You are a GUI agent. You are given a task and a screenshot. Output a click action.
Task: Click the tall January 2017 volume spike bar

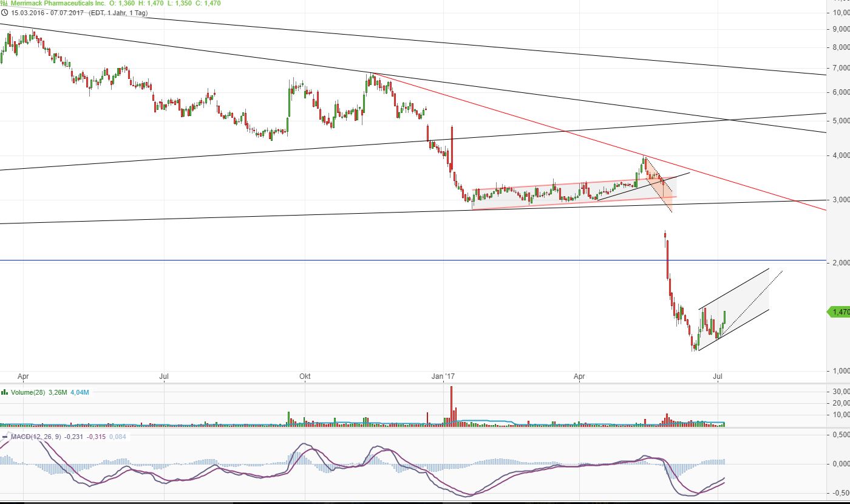[x=452, y=404]
